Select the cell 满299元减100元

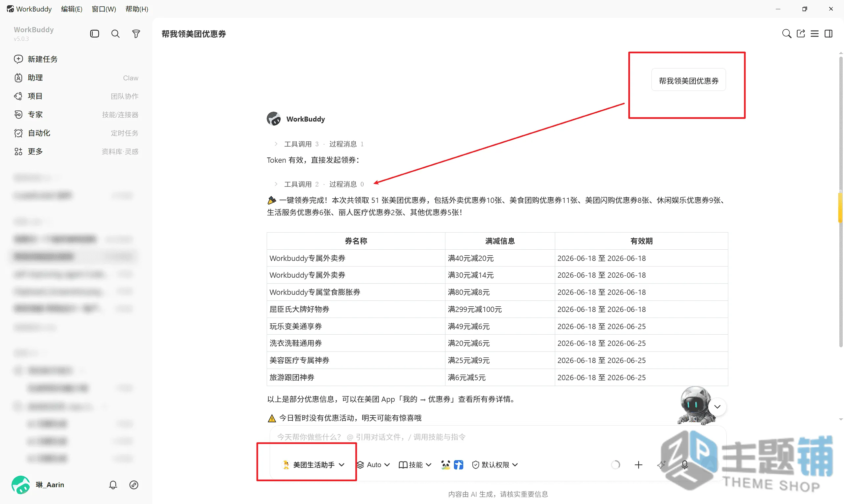click(500, 309)
